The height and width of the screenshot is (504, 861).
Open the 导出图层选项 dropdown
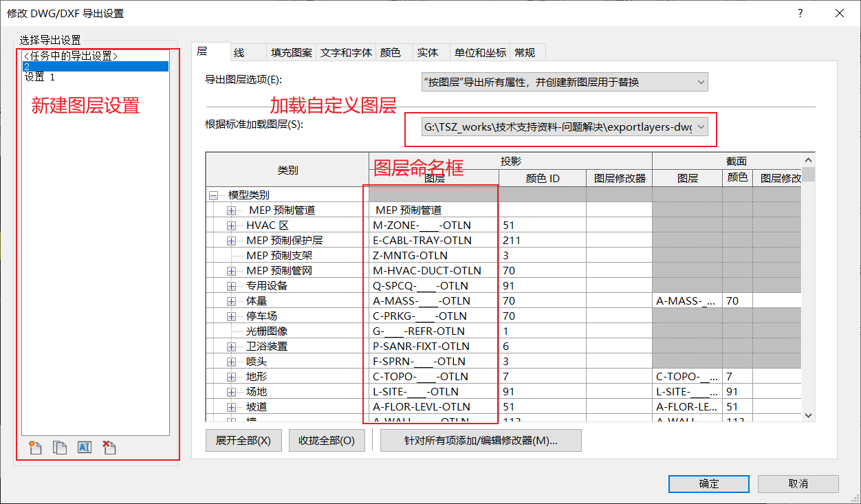564,83
